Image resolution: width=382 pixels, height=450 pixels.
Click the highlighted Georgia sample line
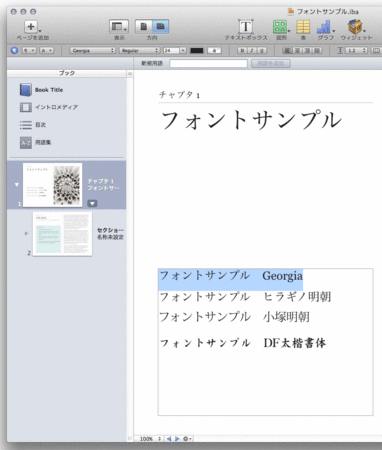pyautogui.click(x=231, y=276)
